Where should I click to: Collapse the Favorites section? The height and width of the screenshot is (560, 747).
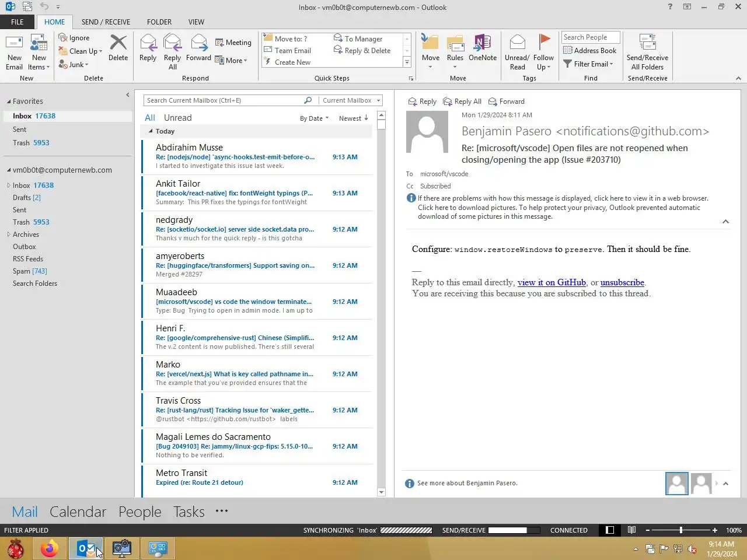coord(9,101)
